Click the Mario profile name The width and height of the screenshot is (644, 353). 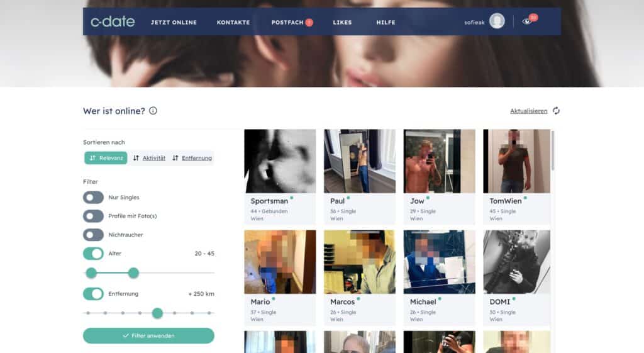pos(260,301)
